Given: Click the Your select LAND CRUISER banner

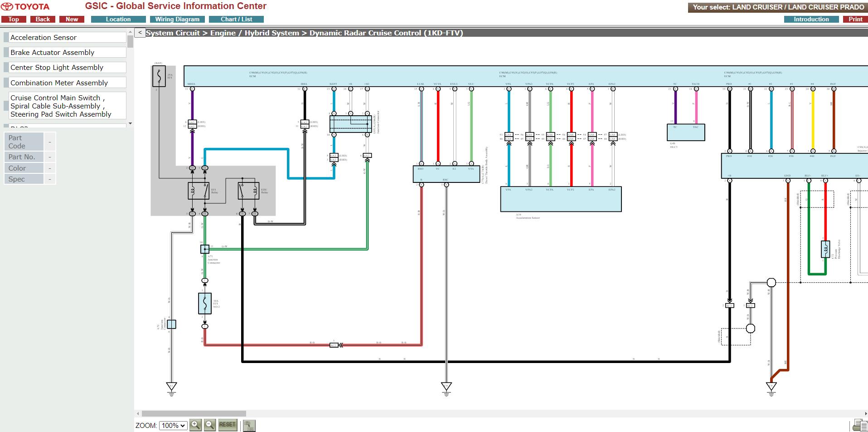Looking at the screenshot, I should coord(778,7).
